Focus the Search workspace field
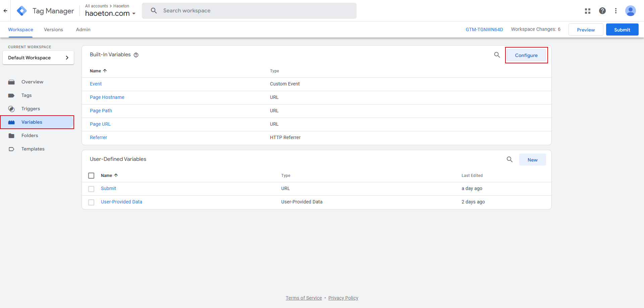 249,11
